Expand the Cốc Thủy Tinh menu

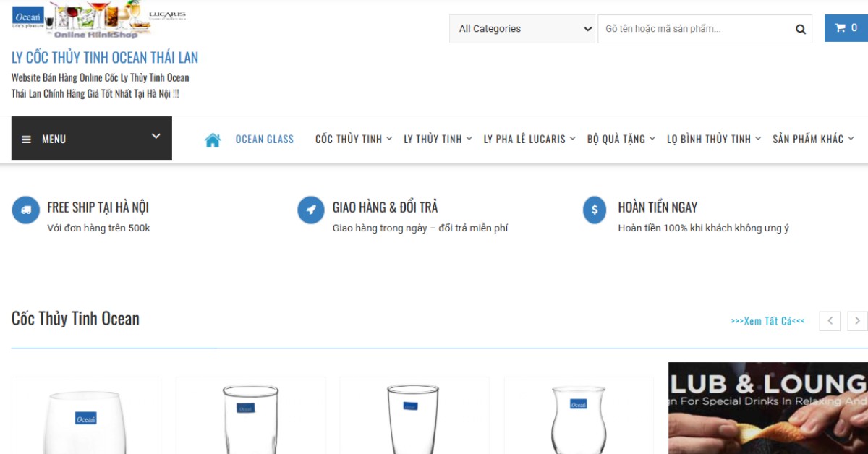pos(353,139)
